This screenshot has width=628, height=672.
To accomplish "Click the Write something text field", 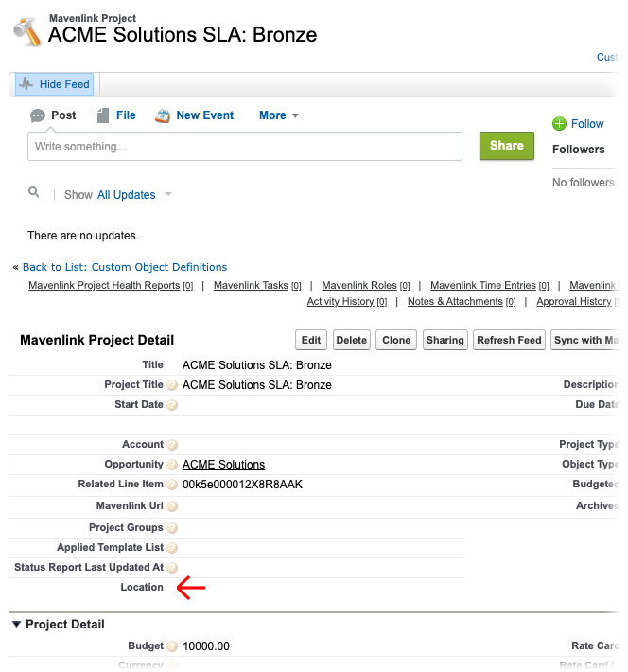I will [245, 147].
